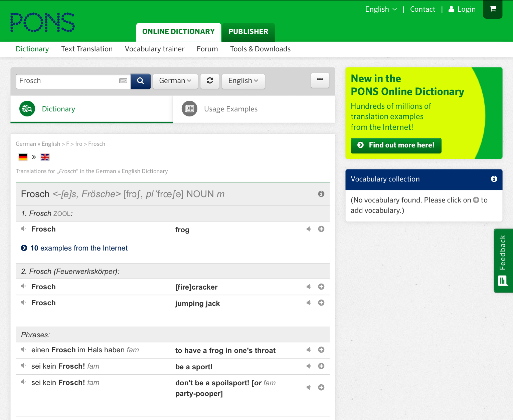The image size is (513, 420).
Task: Click the three-dot more options button
Action: (320, 80)
